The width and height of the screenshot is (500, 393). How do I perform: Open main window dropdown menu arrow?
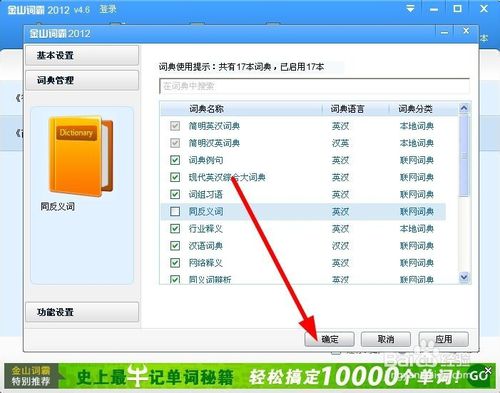(411, 9)
